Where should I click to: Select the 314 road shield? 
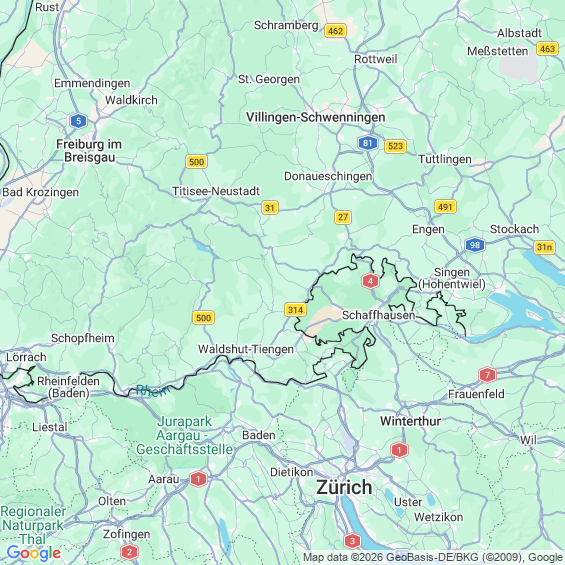pyautogui.click(x=295, y=310)
